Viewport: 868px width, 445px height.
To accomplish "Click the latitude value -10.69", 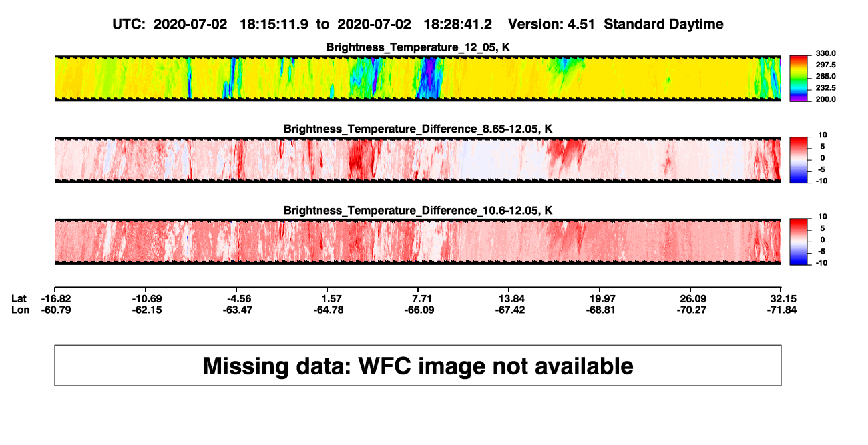I will click(x=146, y=298).
